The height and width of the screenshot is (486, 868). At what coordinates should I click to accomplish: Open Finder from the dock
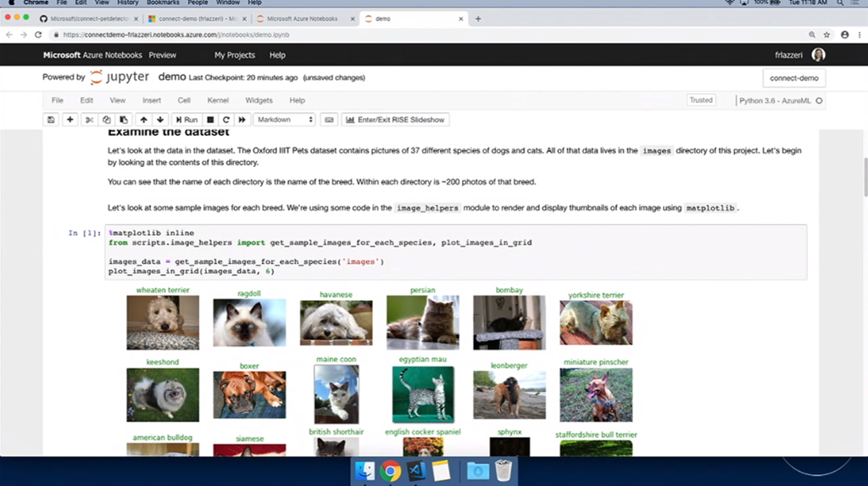[364, 471]
